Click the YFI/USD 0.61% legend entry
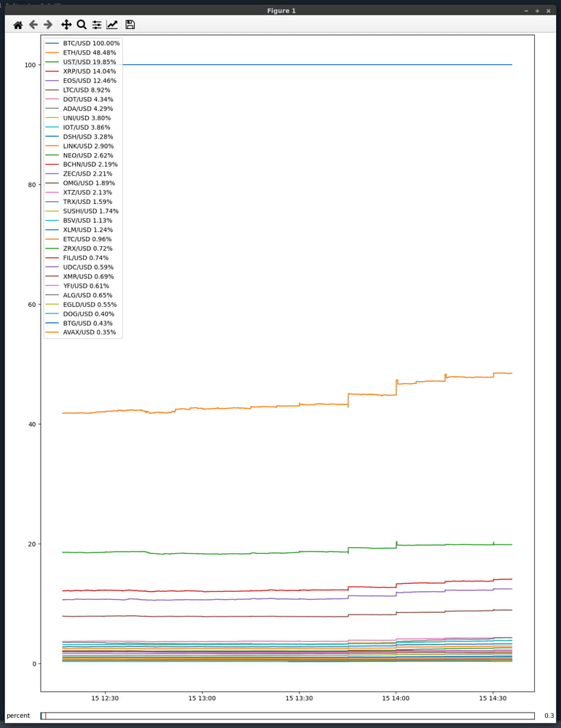 tap(77, 286)
